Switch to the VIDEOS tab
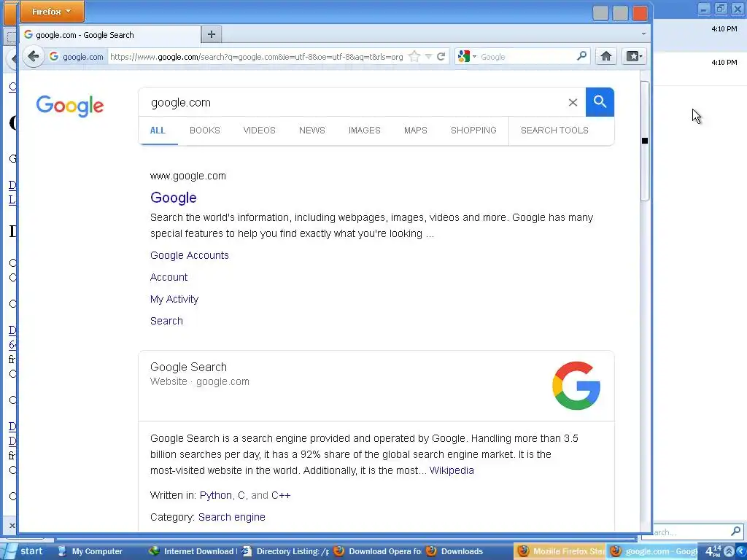The image size is (747, 560). click(259, 131)
